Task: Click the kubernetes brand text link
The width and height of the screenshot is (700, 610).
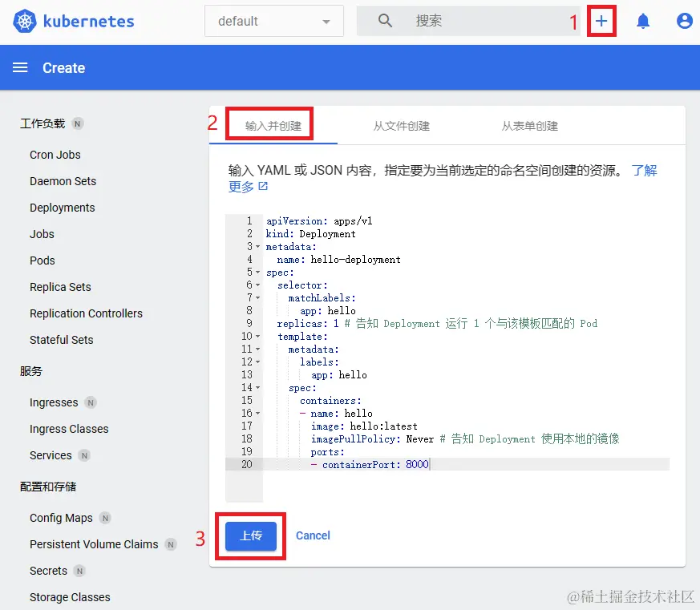Action: pos(88,22)
